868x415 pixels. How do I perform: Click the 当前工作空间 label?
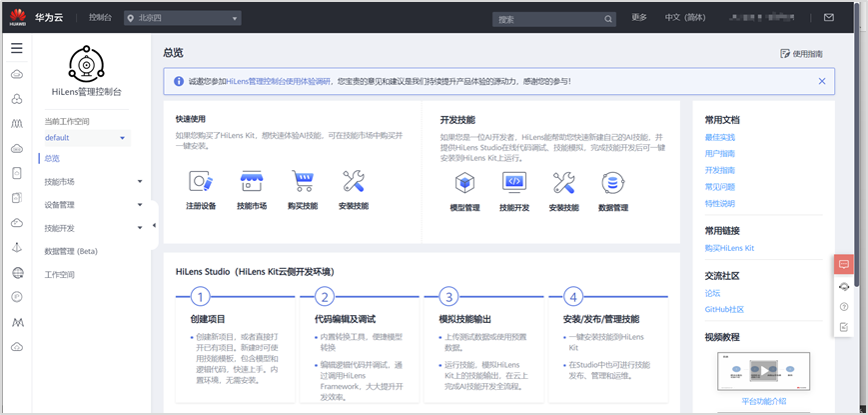[x=67, y=121]
